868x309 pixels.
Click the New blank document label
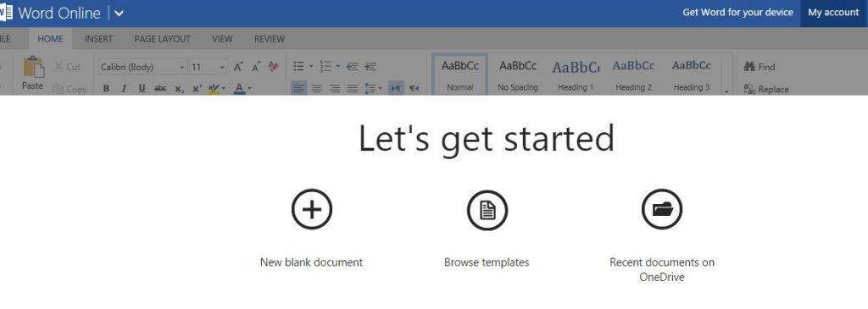(x=312, y=262)
